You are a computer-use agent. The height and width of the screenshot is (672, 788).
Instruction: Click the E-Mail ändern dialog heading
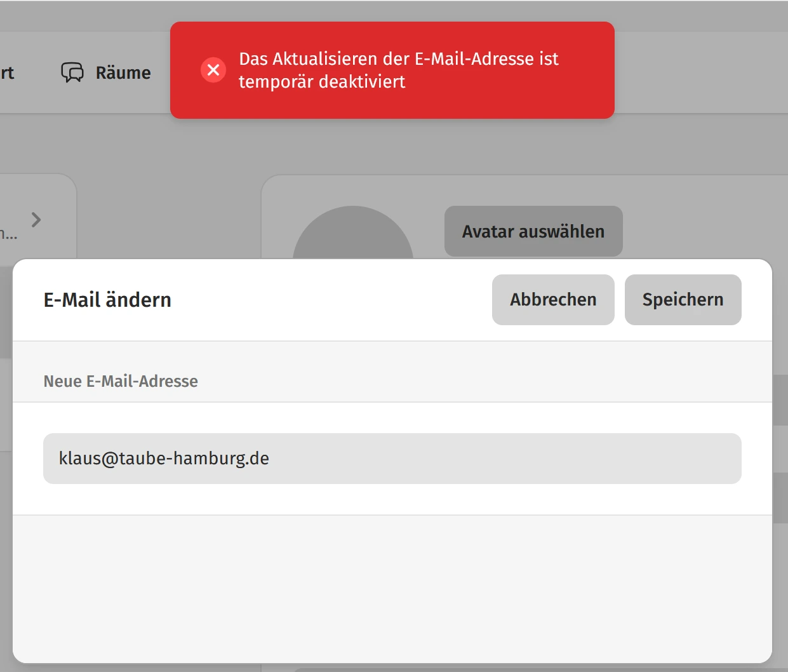point(107,300)
